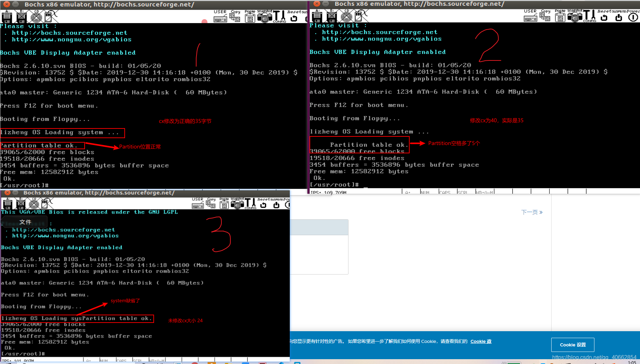Take snapshot via camera icon in window numbered 2
This screenshot has height=364, width=640.
pyautogui.click(x=575, y=16)
